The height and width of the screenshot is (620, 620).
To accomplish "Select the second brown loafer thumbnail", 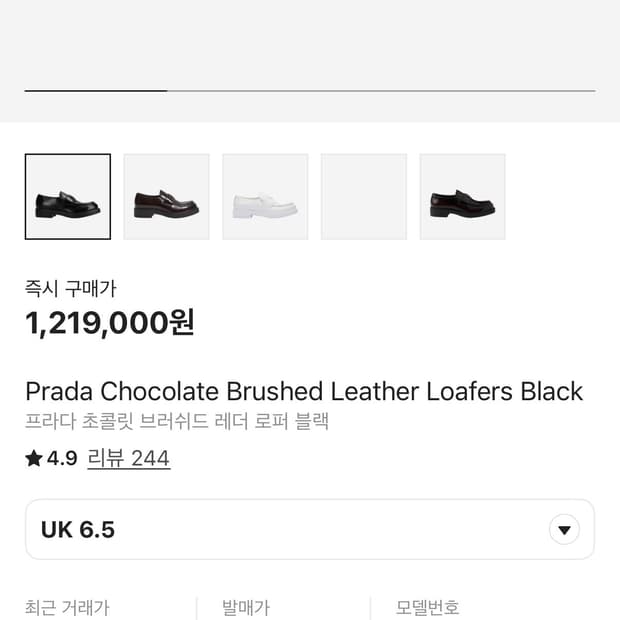I will click(166, 197).
